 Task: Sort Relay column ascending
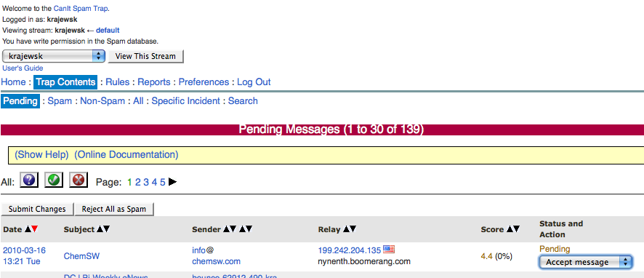click(346, 229)
